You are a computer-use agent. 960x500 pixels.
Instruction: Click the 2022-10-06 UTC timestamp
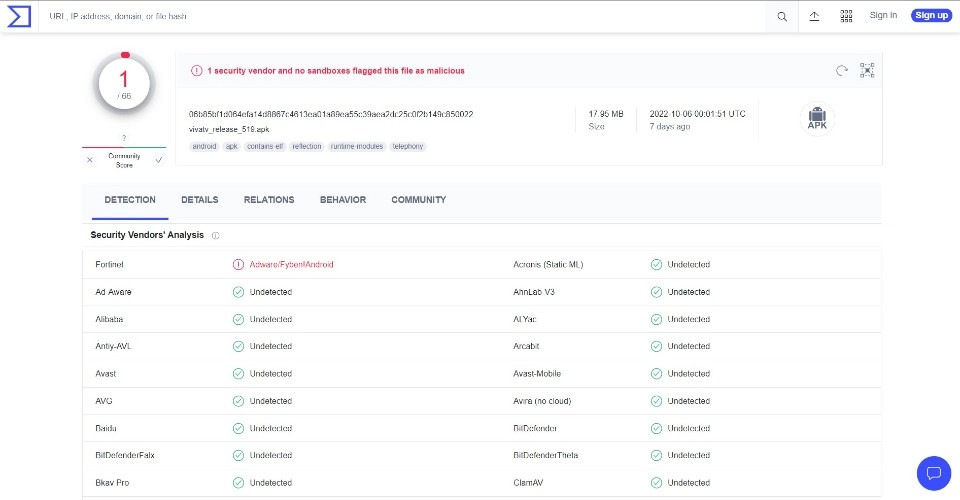coord(697,114)
